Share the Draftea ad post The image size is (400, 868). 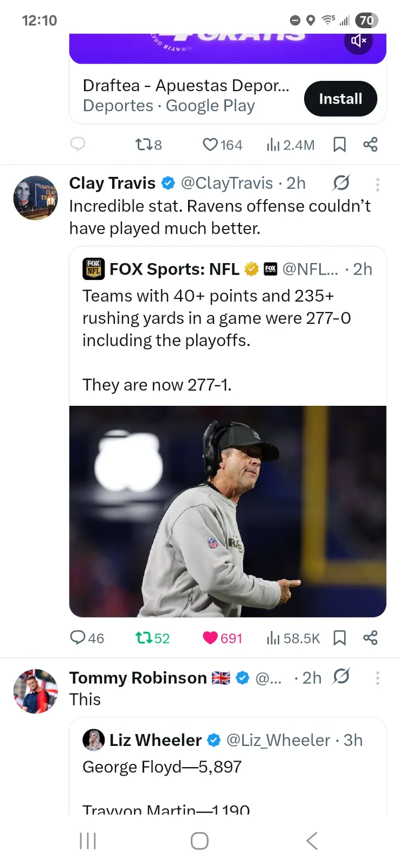[370, 145]
